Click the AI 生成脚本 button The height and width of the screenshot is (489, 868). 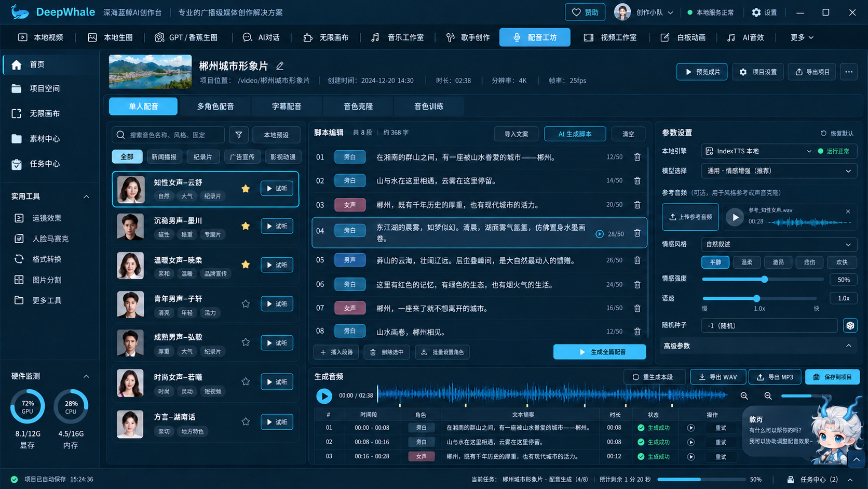[x=575, y=134]
